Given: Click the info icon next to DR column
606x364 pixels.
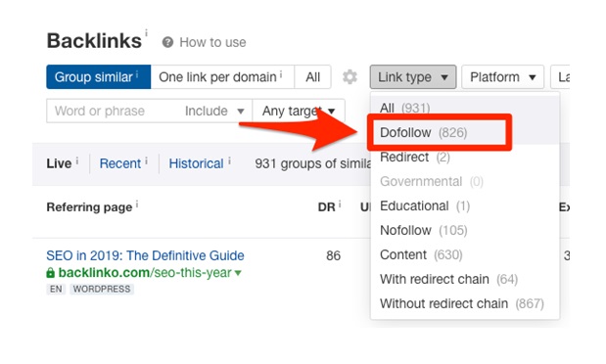Looking at the screenshot, I should tap(340, 205).
